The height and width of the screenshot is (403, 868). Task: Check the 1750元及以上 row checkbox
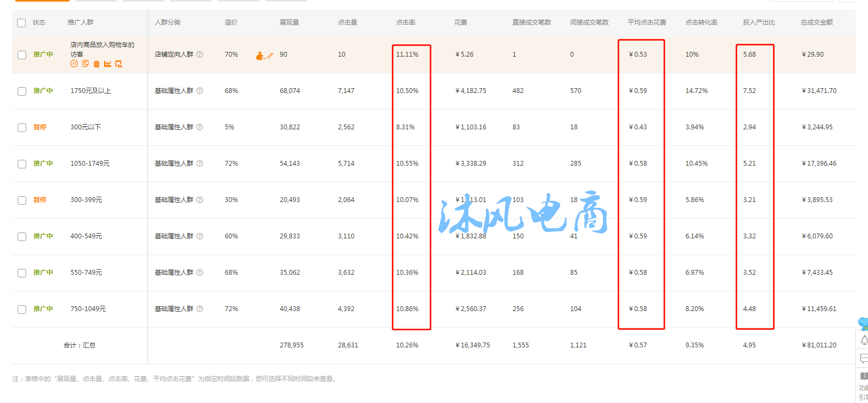point(22,91)
